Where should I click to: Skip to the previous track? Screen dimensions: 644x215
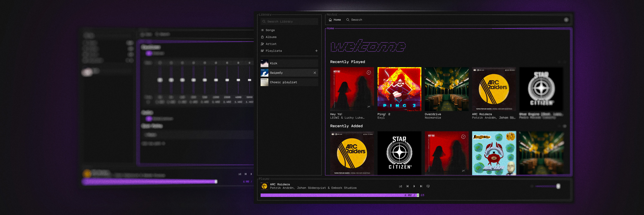(x=407, y=186)
